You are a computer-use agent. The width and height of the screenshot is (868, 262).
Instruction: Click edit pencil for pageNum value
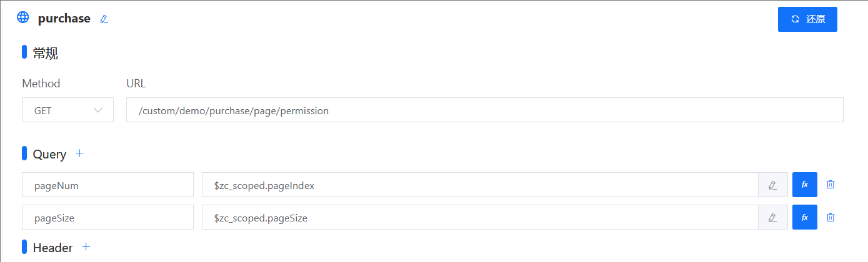[x=773, y=185]
